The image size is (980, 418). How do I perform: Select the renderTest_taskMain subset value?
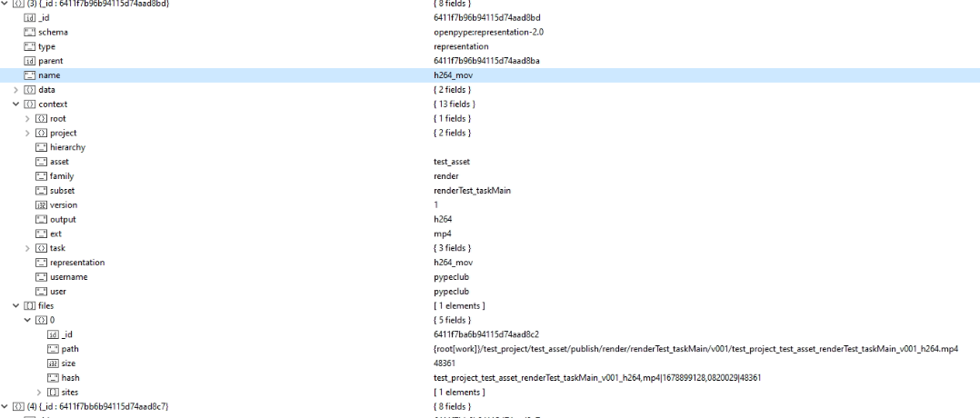(472, 190)
